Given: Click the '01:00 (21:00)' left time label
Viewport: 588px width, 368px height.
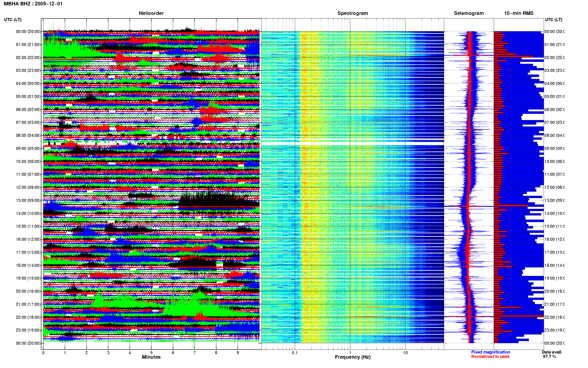Looking at the screenshot, I should (28, 44).
